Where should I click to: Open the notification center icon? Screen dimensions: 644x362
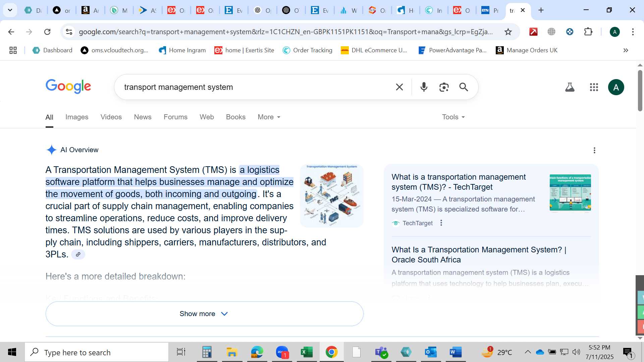coord(628,352)
